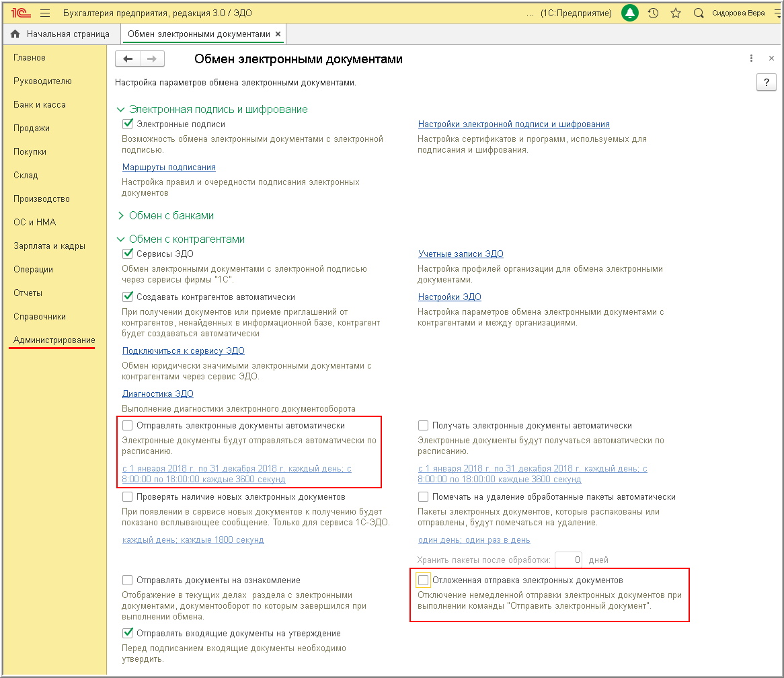Open the search magnifier icon
This screenshot has height=678, width=784.
699,13
